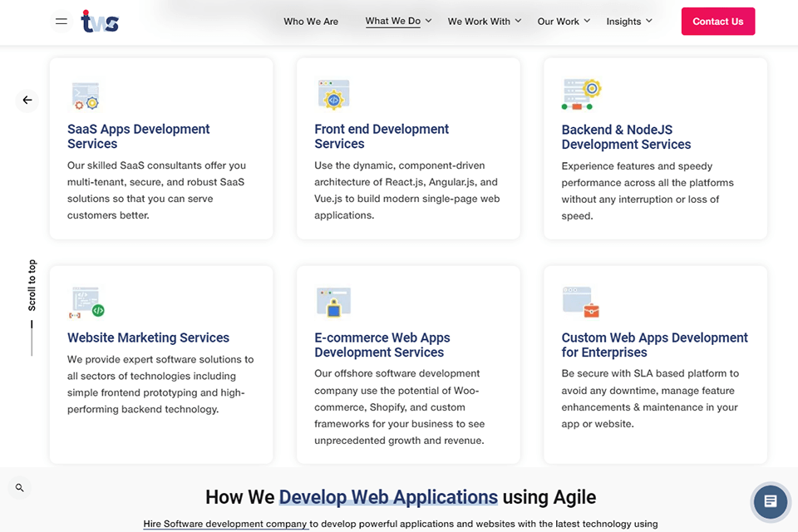Click Scroll to top
This screenshot has height=532, width=798.
click(32, 286)
